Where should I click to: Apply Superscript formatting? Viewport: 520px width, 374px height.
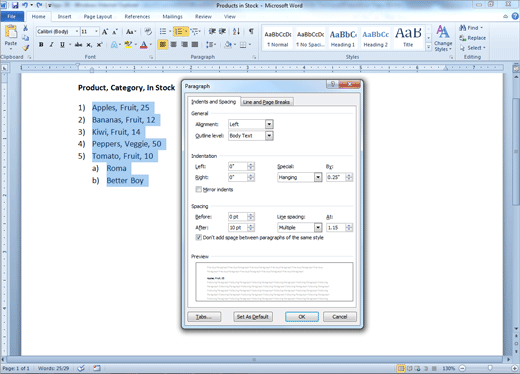coord(99,44)
